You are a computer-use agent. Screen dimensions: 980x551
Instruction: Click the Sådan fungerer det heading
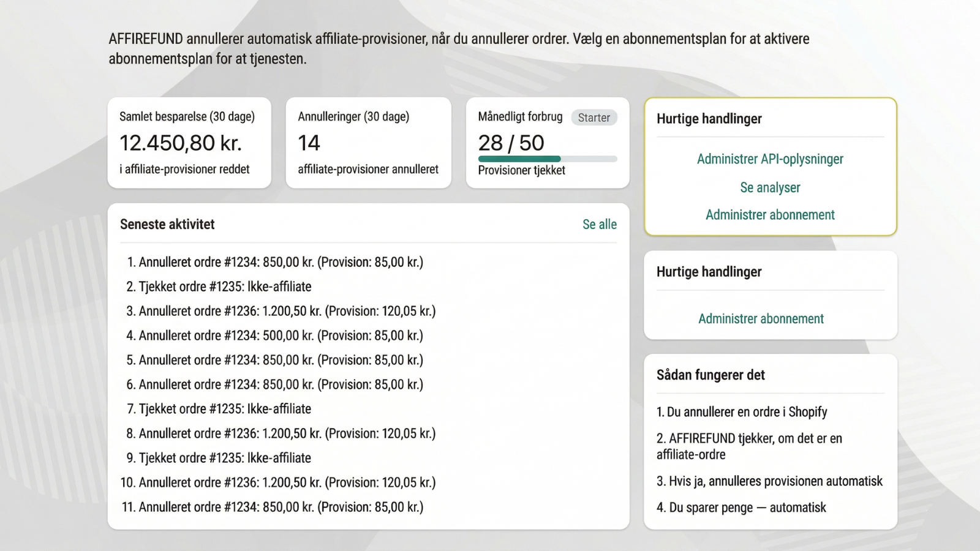click(x=710, y=375)
